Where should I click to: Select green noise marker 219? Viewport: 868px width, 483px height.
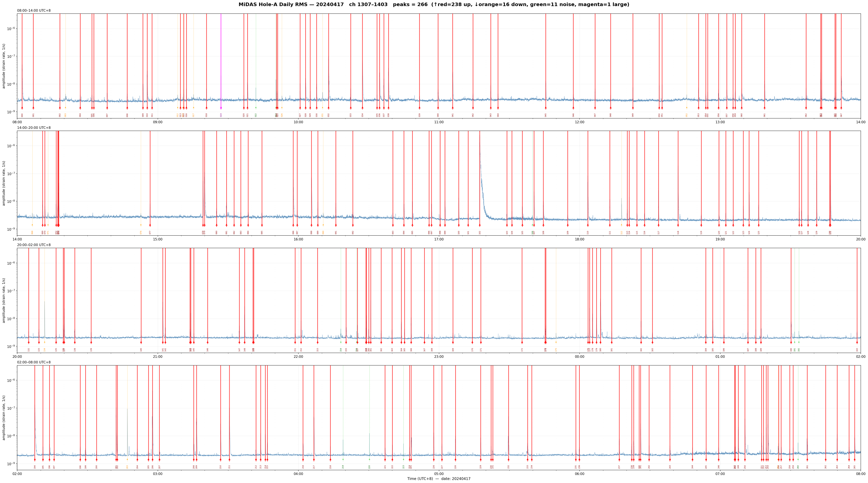point(343,459)
